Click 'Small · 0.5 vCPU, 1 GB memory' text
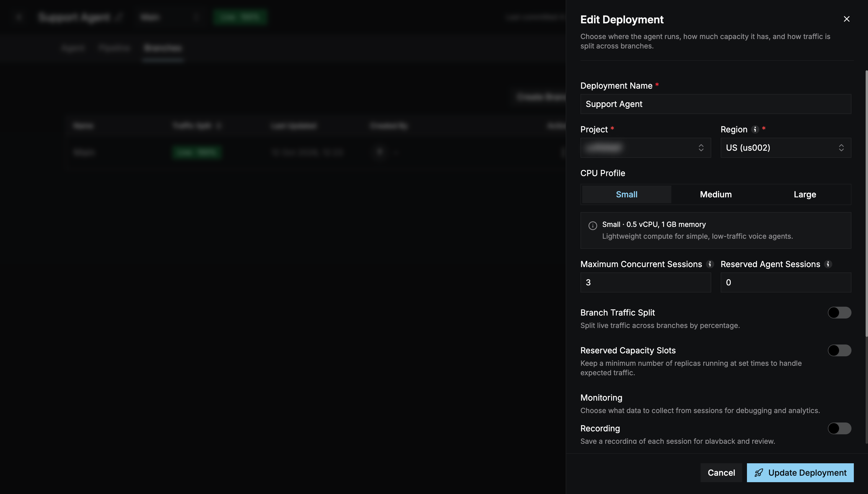 pos(654,224)
